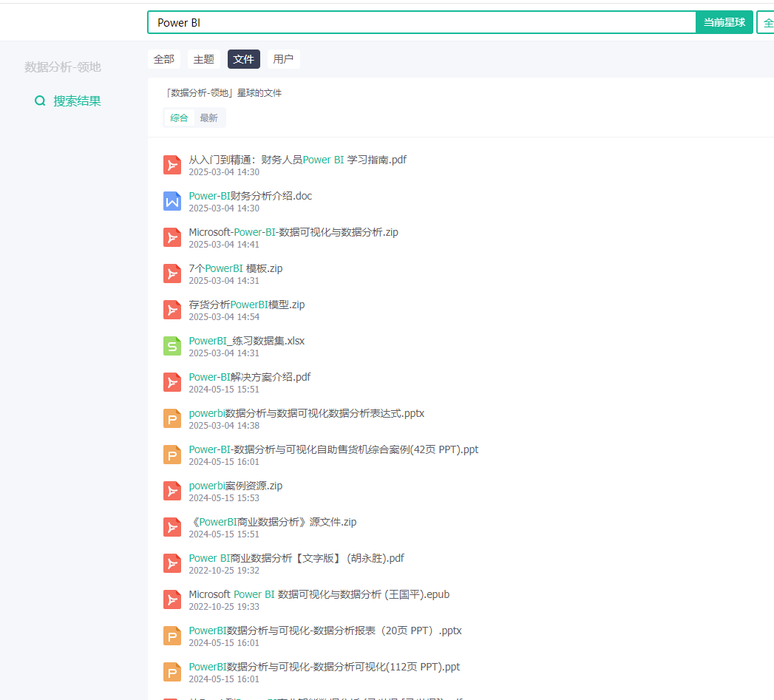Switch to the 用户 tab
This screenshot has width=774, height=700.
[x=283, y=59]
